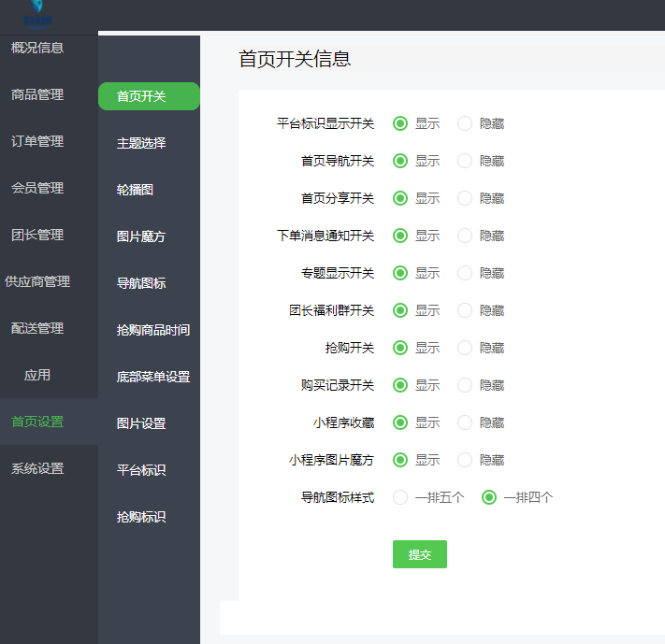This screenshot has width=665, height=644.
Task: Open 会员管理 in the sidebar
Action: pyautogui.click(x=37, y=188)
